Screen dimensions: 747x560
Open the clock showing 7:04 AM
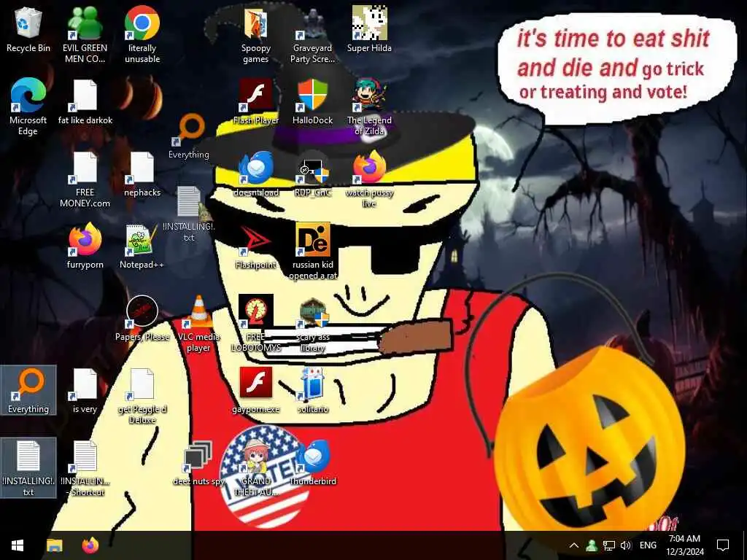[684, 545]
